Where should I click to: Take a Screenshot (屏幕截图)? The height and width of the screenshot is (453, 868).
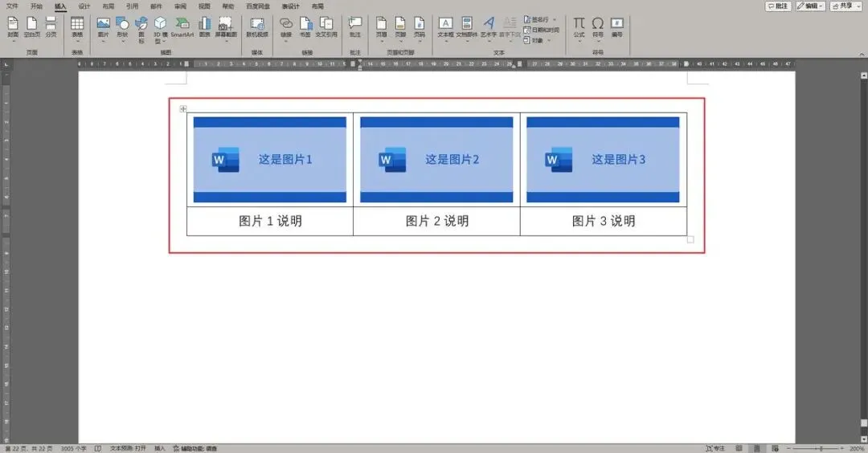pos(225,27)
